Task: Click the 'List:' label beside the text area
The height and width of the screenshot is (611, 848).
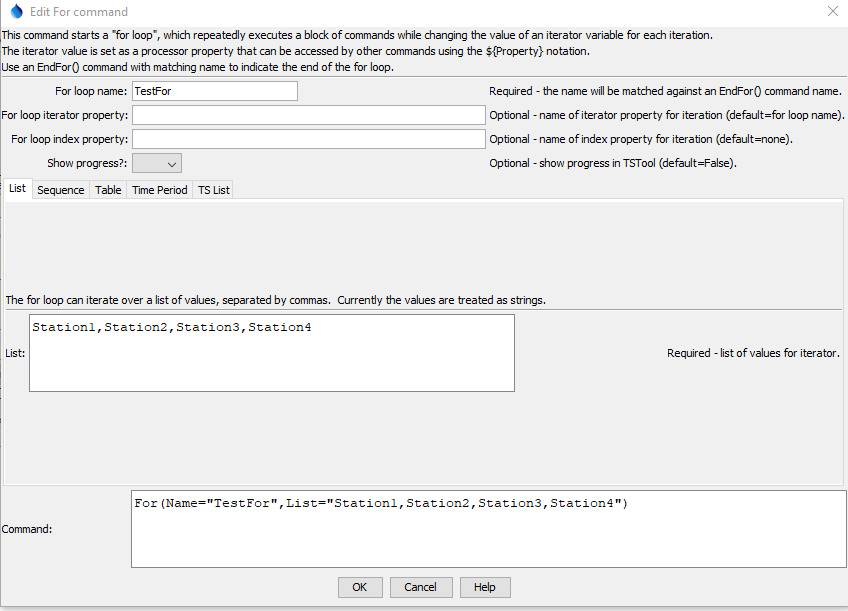Action: [x=15, y=353]
